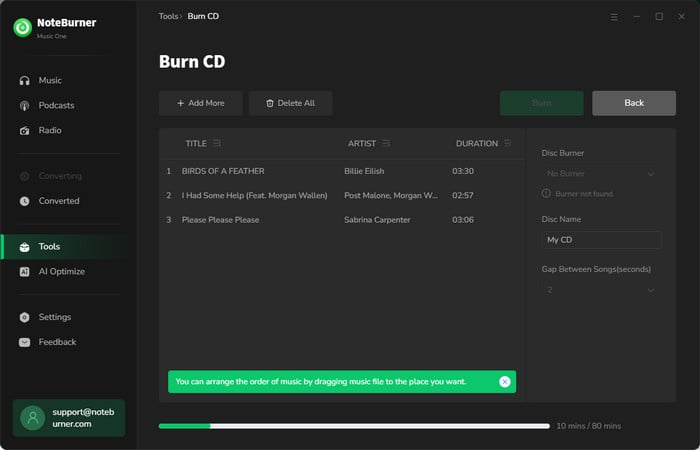
Task: Click the DURATION column header
Action: tap(477, 143)
